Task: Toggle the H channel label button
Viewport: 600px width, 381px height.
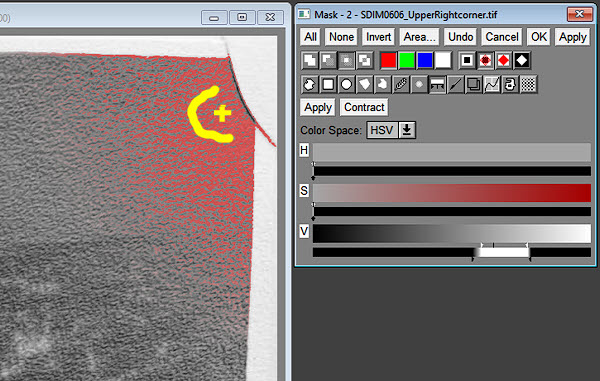Action: coord(304,150)
